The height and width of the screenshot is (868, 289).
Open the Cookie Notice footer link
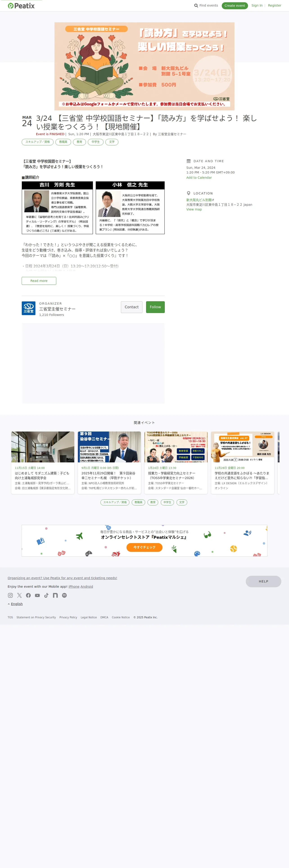tap(121, 617)
